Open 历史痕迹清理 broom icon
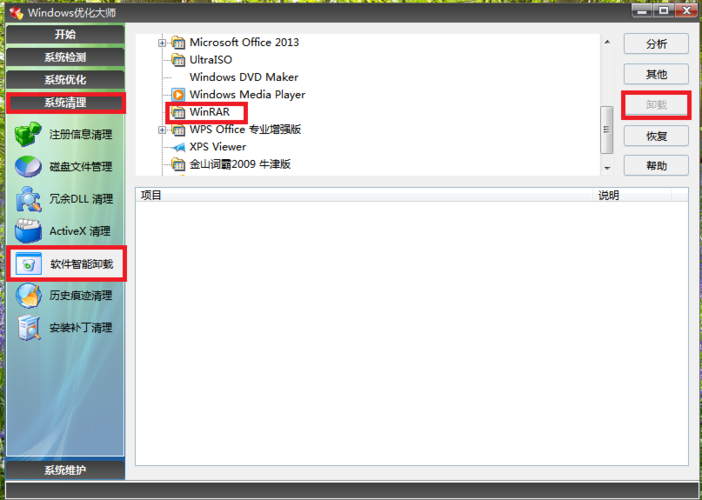Screen dimensions: 702x500 pos(28,295)
